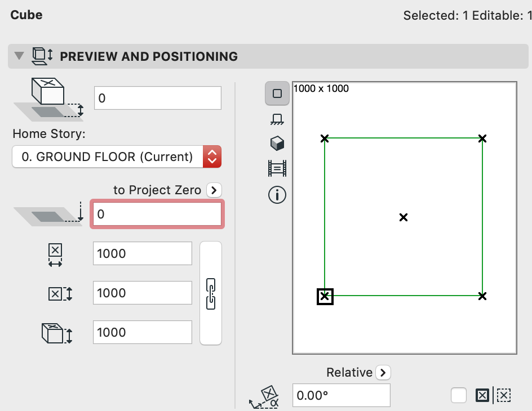
Task: Click the bottom-left anchor hotspot in preview
Action: click(325, 296)
